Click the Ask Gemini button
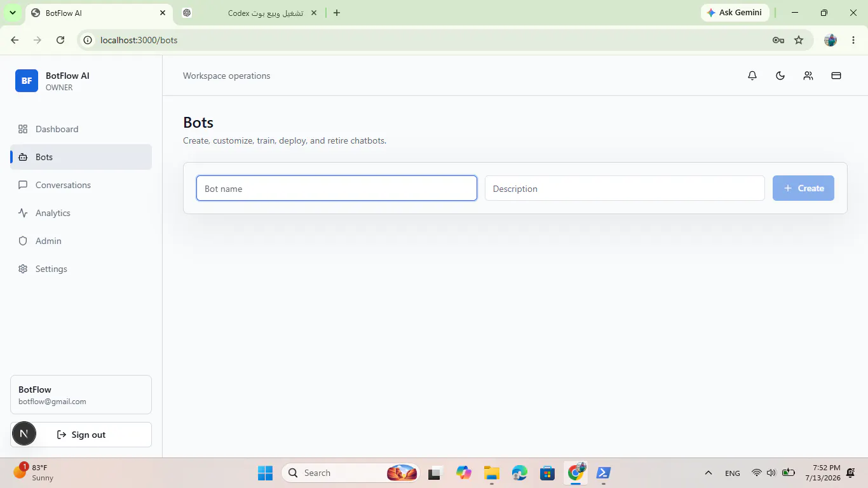The height and width of the screenshot is (488, 868). [735, 13]
